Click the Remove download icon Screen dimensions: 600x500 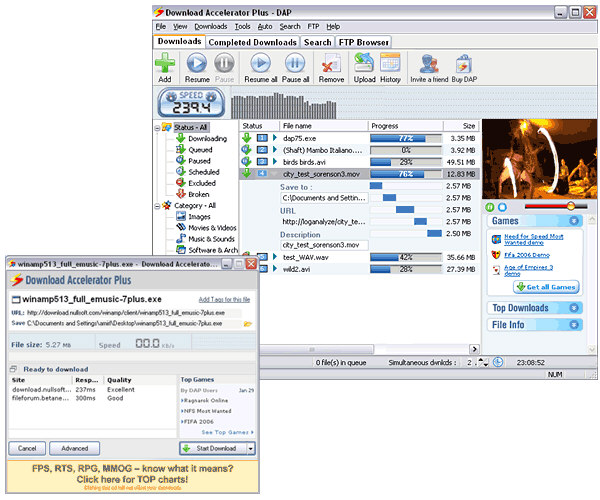(330, 64)
